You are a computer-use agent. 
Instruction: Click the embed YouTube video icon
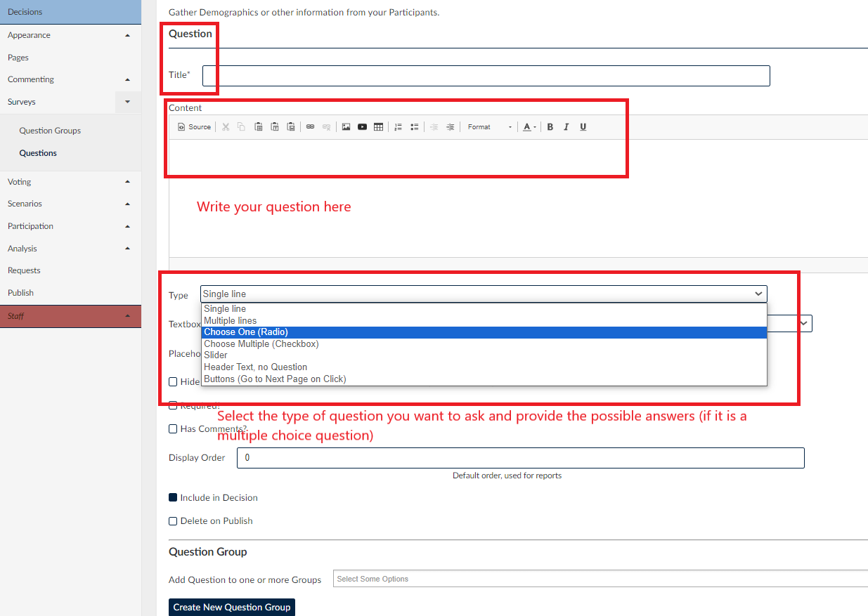coord(362,127)
